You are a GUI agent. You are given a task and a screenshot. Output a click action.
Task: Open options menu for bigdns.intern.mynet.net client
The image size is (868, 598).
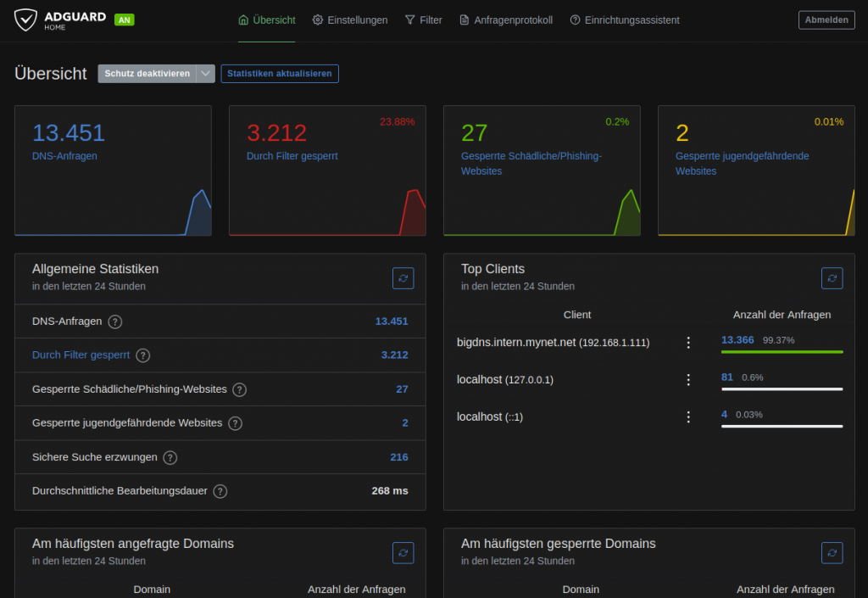tap(688, 343)
